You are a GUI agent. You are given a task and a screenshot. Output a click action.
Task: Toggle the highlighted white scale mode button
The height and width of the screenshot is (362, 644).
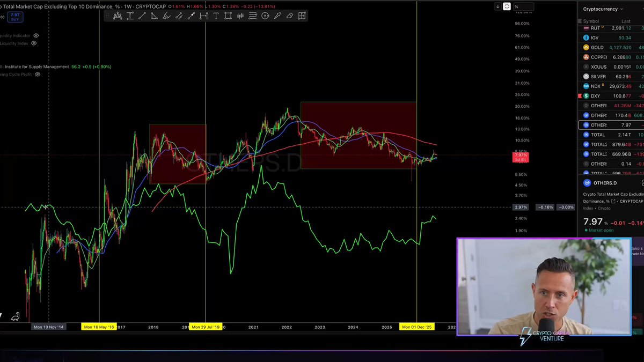[x=507, y=6]
